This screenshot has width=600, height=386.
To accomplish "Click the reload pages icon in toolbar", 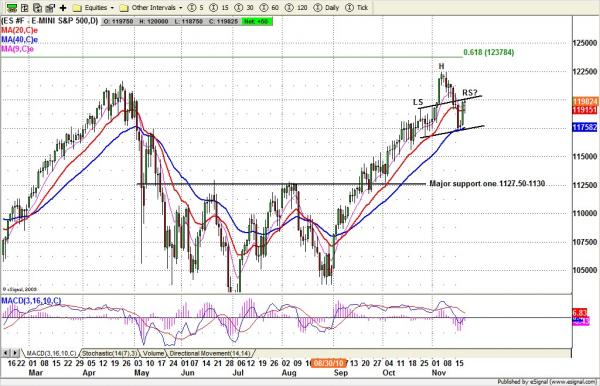I will 37,7.
